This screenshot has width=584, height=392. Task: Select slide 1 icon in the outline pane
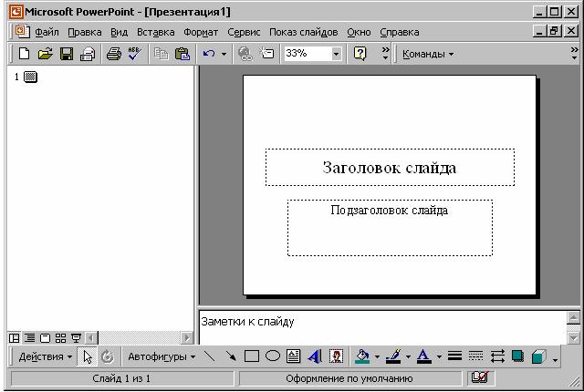[30, 77]
